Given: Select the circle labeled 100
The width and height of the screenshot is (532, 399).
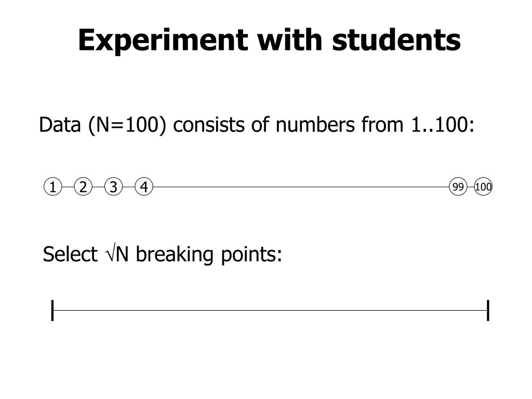Looking at the screenshot, I should point(483,187).
